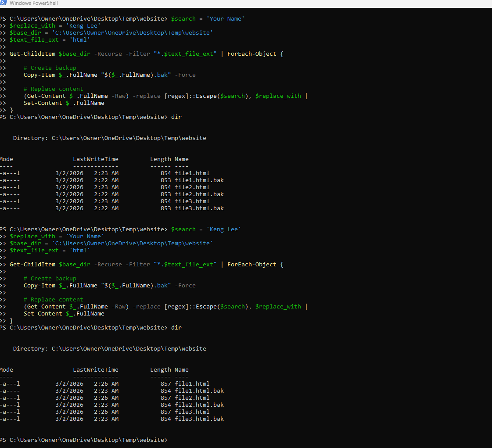Click the Windows PowerShell window title text
492x448 pixels.
(33, 3)
